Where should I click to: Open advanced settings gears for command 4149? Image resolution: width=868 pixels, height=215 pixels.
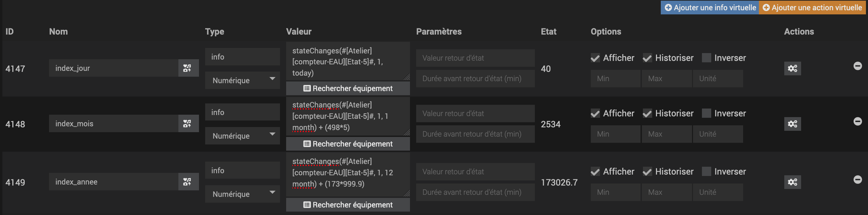pos(792,182)
